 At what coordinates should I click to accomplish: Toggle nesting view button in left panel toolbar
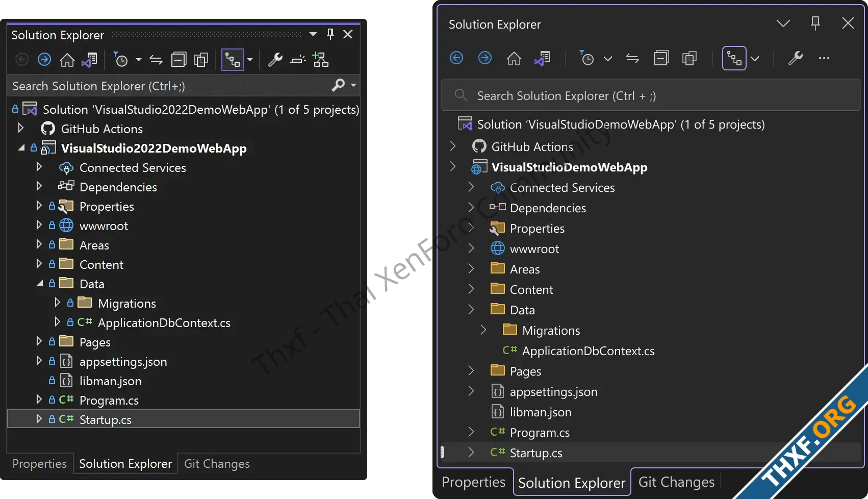(x=233, y=60)
